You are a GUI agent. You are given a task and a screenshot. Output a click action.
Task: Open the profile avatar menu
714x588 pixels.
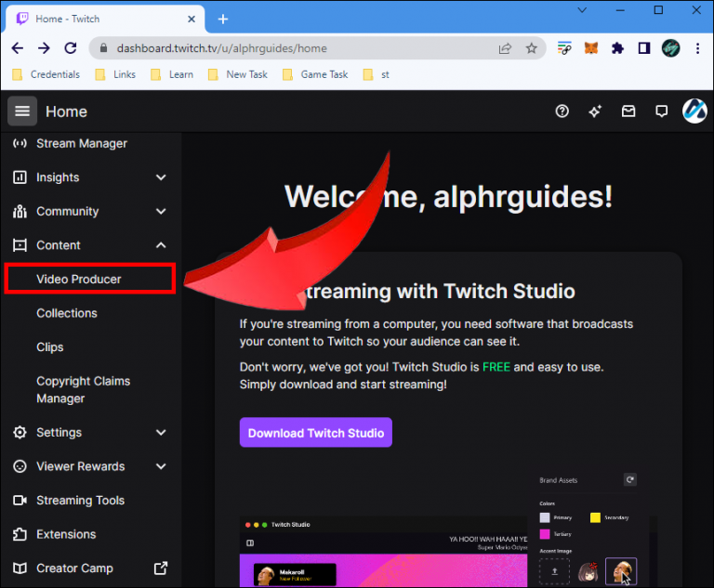click(x=694, y=111)
